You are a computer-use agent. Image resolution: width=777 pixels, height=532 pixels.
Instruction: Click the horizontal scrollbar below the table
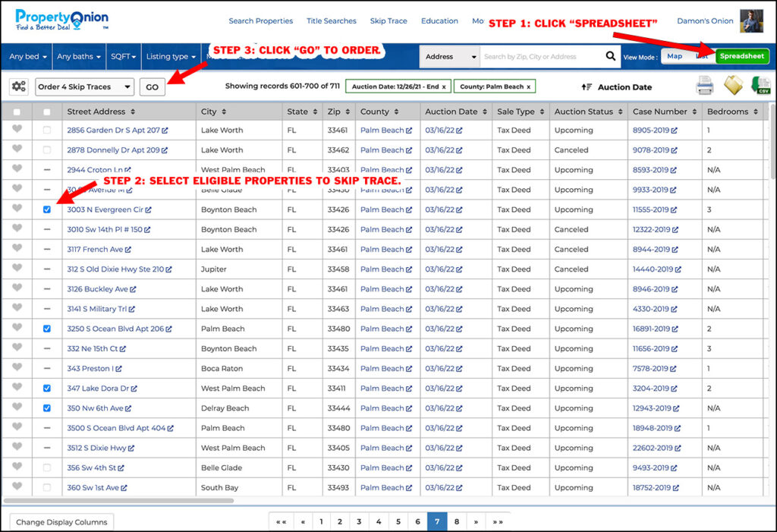click(119, 501)
